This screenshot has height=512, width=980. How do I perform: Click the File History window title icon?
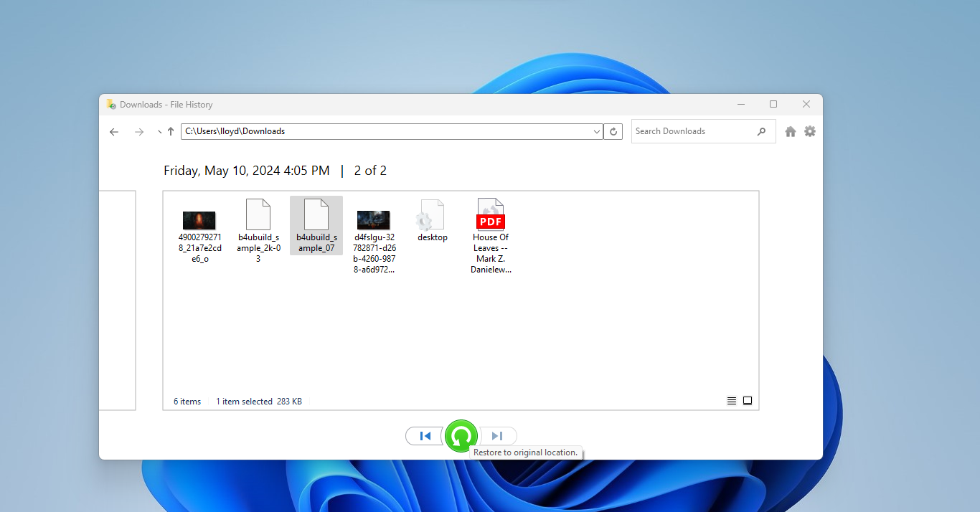tap(111, 104)
